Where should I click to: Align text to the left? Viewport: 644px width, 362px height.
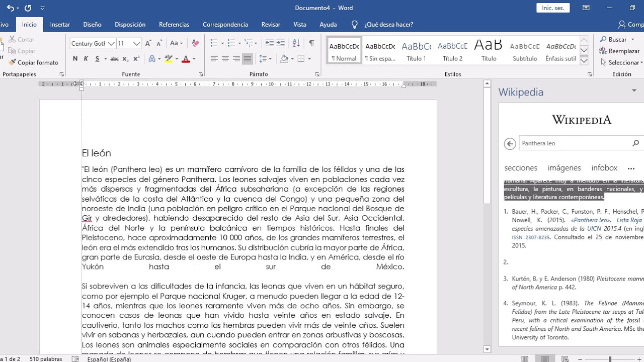pos(214,59)
